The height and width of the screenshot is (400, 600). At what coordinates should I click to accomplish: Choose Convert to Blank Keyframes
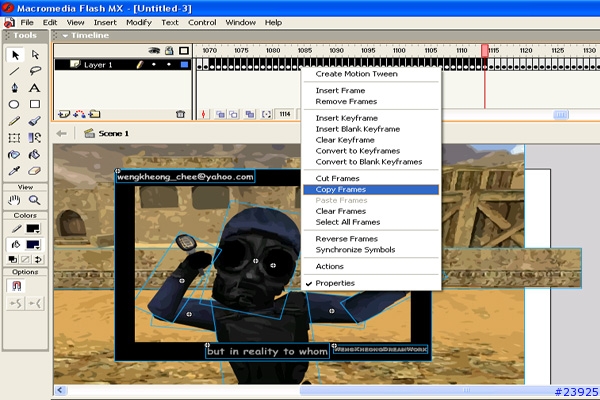pos(371,162)
